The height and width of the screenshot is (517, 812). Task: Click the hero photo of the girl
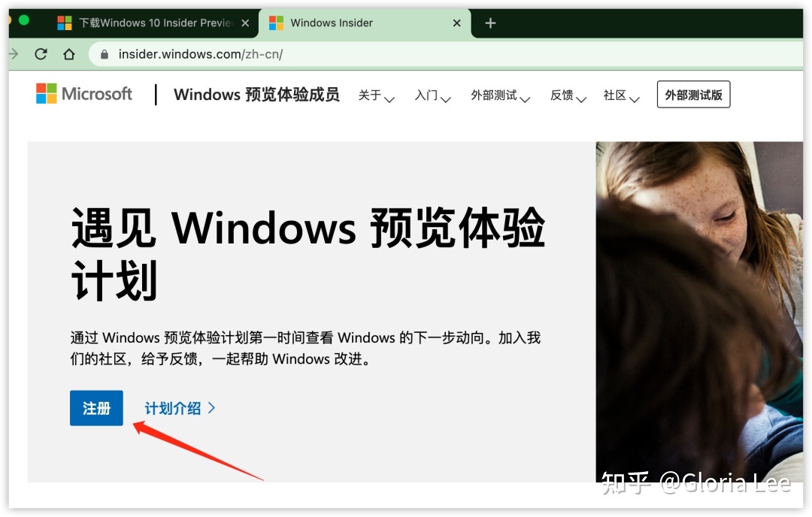coord(699,312)
